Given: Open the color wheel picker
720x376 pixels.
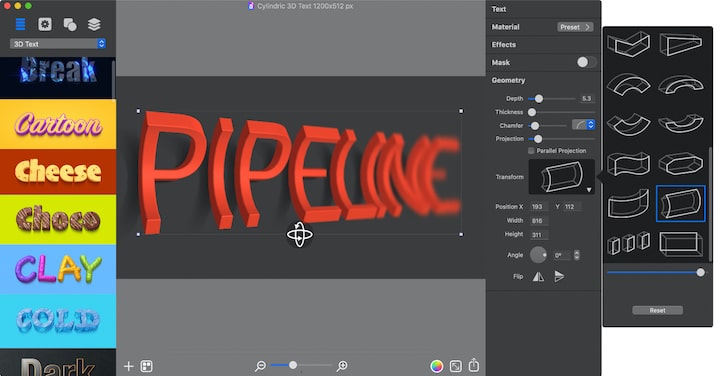Looking at the screenshot, I should (x=437, y=366).
